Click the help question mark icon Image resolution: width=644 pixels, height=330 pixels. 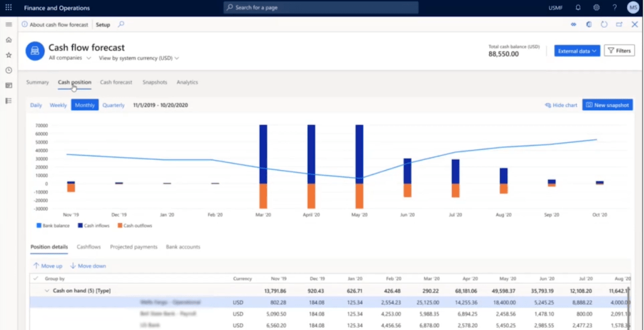(x=614, y=8)
